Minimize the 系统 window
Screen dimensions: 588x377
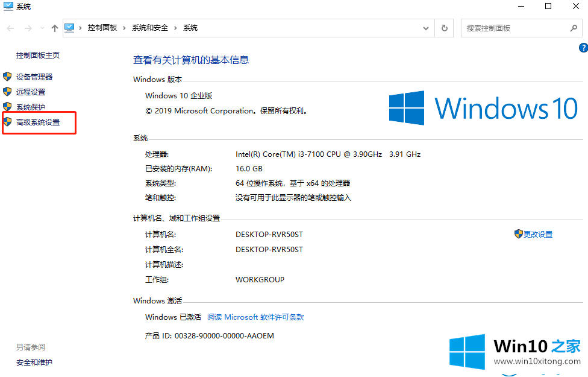coord(521,7)
